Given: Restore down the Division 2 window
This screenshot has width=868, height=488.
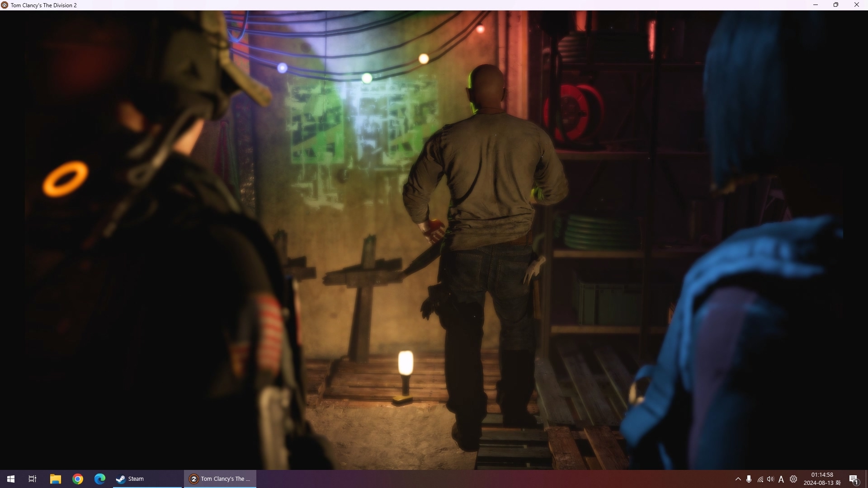Looking at the screenshot, I should 836,5.
